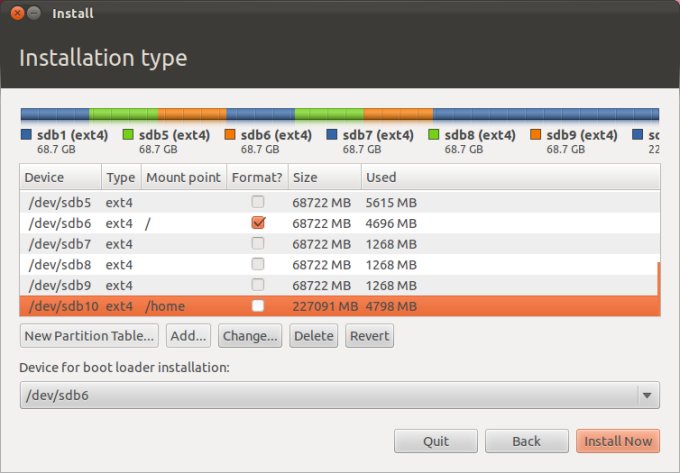Select the /dev/sdb9 row
Viewport: 680px width, 473px height.
point(340,285)
